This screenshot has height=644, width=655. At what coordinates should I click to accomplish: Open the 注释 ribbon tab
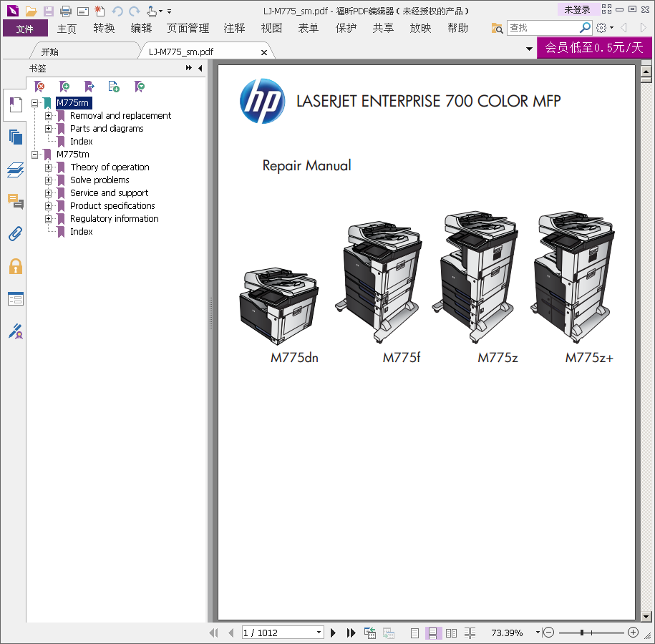click(234, 29)
